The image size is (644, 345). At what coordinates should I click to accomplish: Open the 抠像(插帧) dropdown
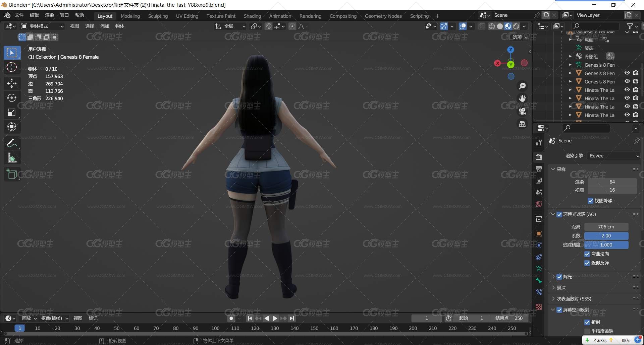[x=55, y=318]
